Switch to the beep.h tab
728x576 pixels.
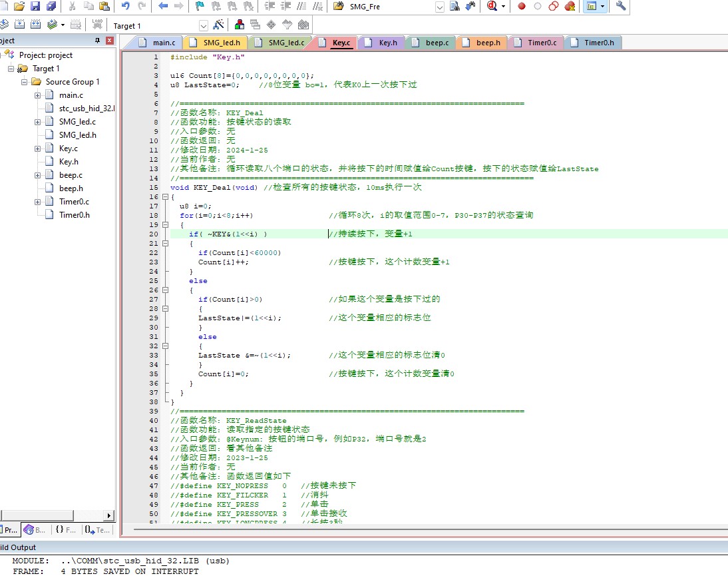(482, 43)
